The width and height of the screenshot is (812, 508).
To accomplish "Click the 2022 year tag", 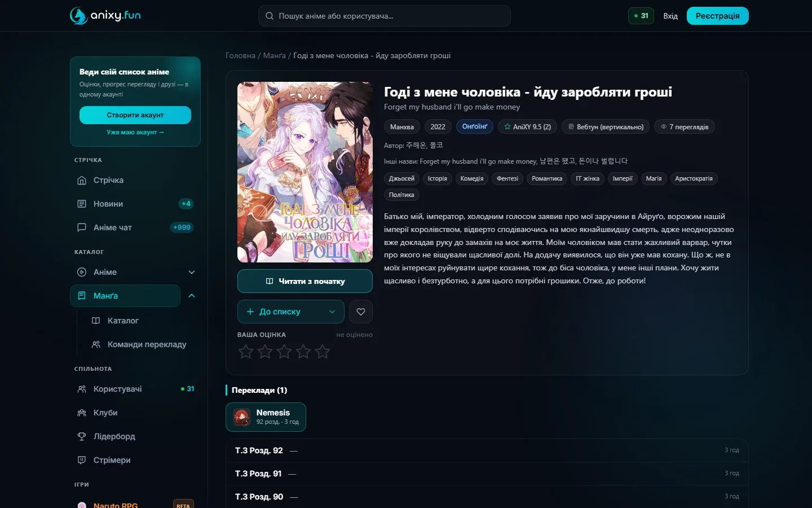I will [438, 127].
